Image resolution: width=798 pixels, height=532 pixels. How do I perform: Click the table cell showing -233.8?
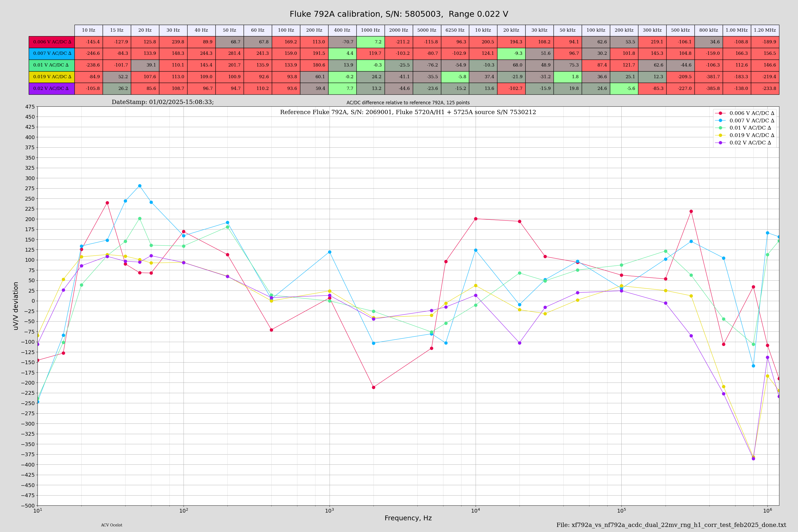pyautogui.click(x=765, y=89)
